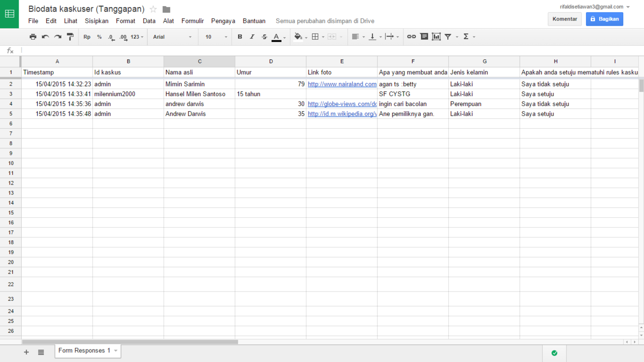Open the Arial font dropdown
Viewport: 644px width, 362px height.
point(173,37)
